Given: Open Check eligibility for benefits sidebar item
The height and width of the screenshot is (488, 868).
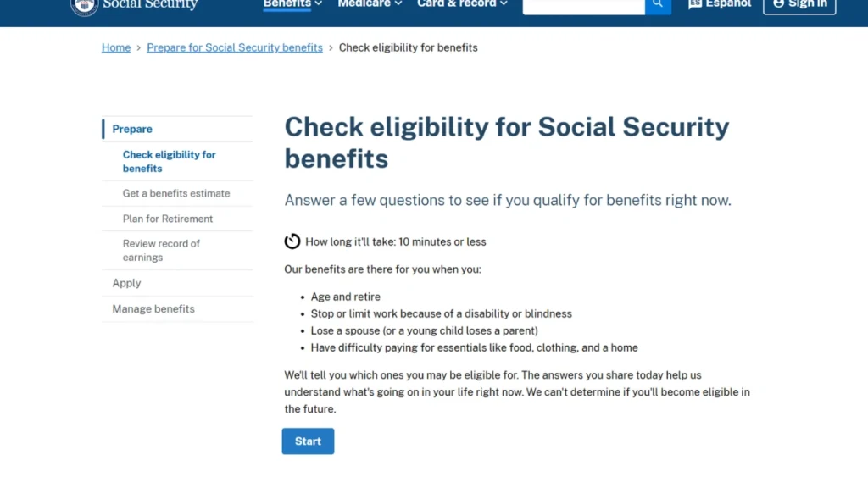Looking at the screenshot, I should tap(170, 161).
